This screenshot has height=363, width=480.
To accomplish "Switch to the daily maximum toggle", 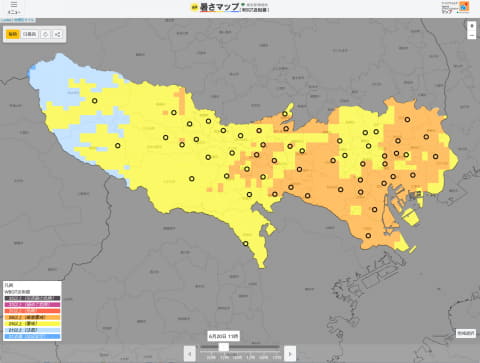I will click(29, 34).
